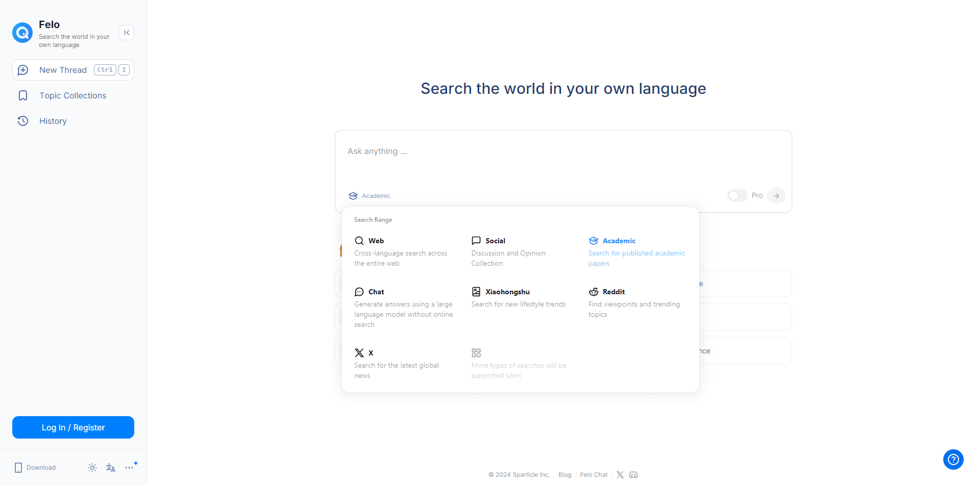Click the more search types grid icon
The image size is (980, 486).
click(x=476, y=353)
